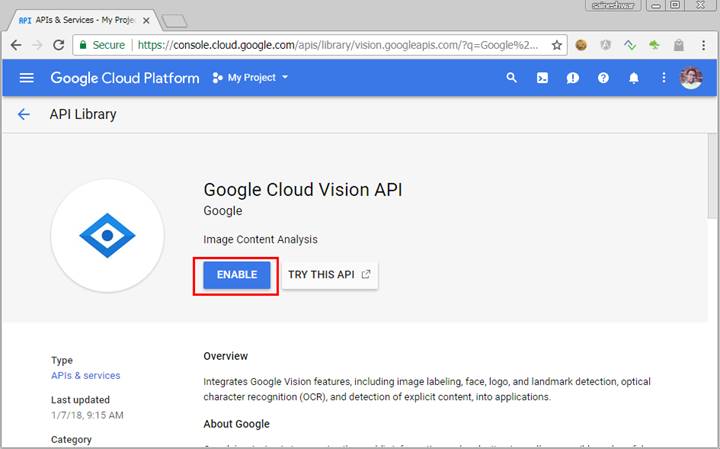Select the APIs & Services browser tab
The width and height of the screenshot is (720, 449).
[85, 20]
